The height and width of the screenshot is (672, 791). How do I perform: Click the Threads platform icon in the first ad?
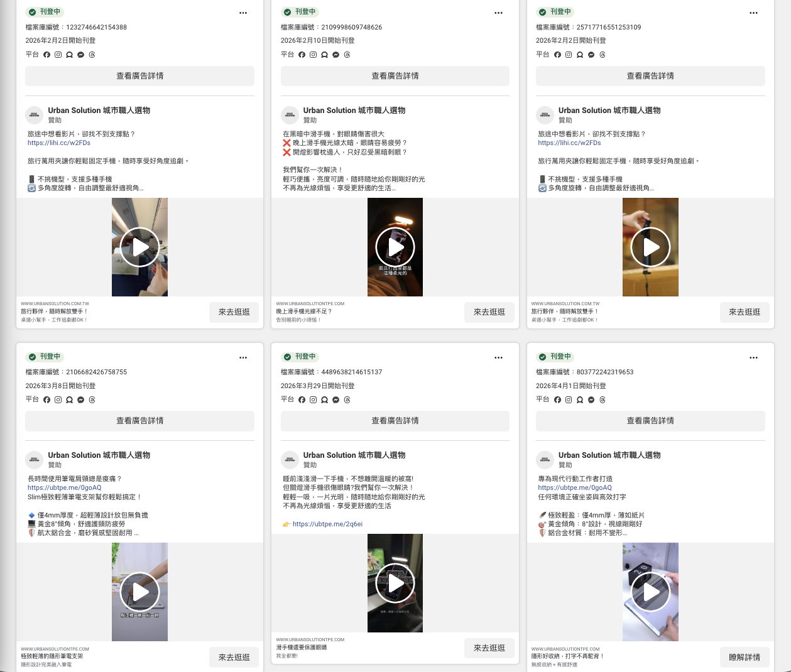(x=92, y=55)
